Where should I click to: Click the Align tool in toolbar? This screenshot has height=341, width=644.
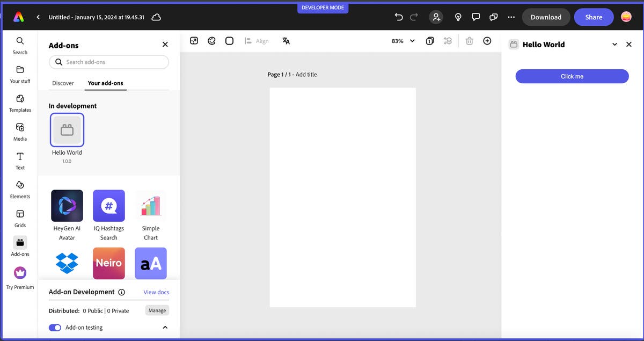click(257, 41)
